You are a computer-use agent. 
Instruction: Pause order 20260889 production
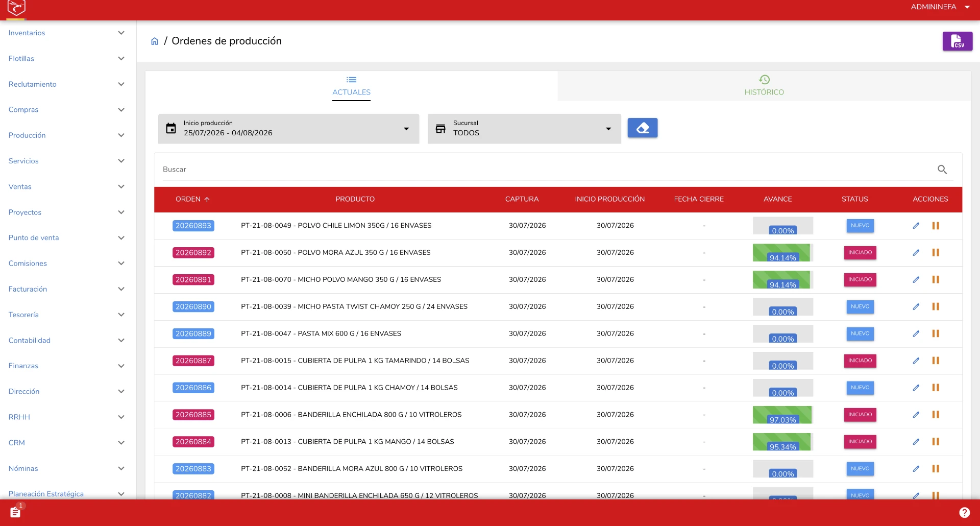click(936, 333)
